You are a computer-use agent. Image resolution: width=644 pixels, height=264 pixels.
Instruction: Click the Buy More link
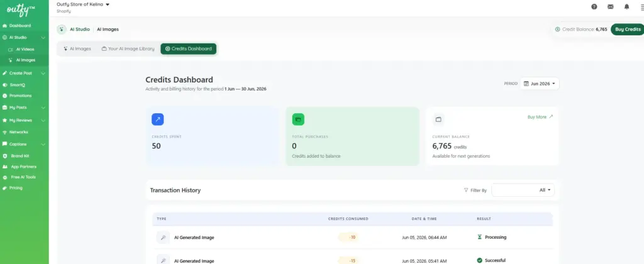tap(540, 117)
